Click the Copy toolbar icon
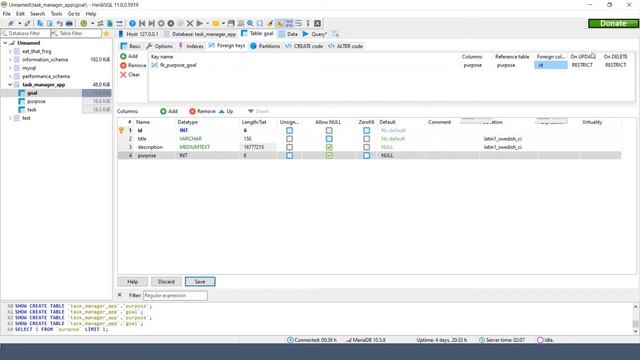 tap(40, 23)
